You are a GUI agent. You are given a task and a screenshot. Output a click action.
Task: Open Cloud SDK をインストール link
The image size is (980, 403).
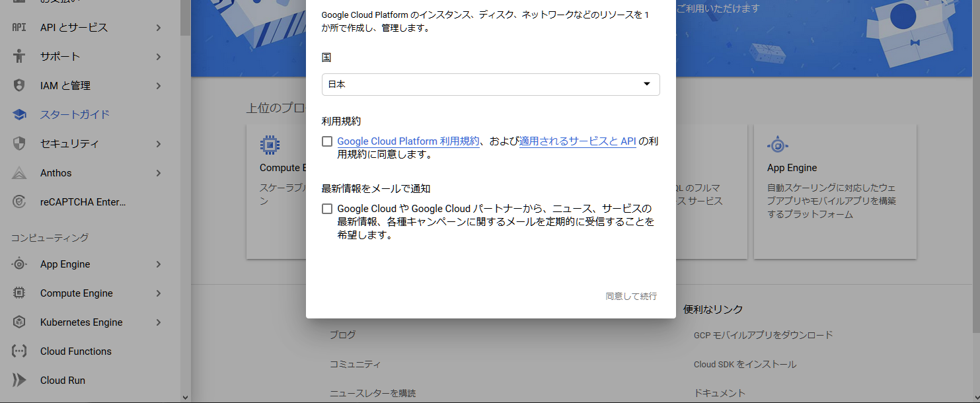tap(745, 364)
